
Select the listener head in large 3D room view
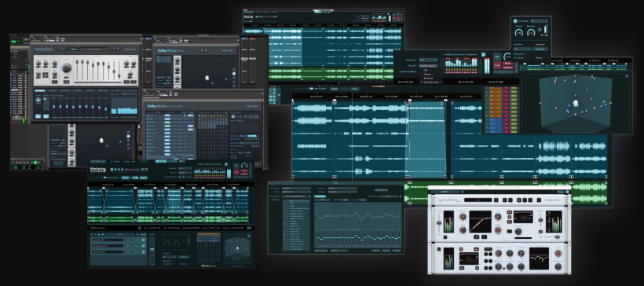[576, 103]
